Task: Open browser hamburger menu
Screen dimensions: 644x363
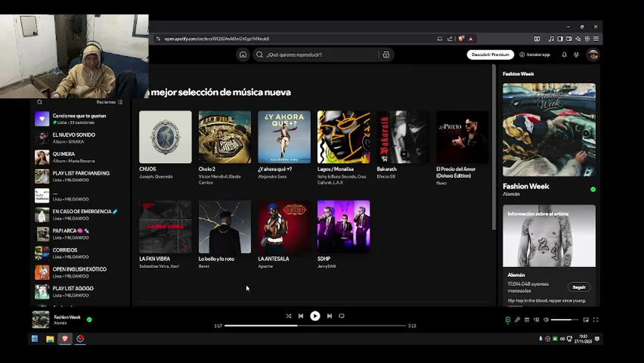Action: (596, 39)
